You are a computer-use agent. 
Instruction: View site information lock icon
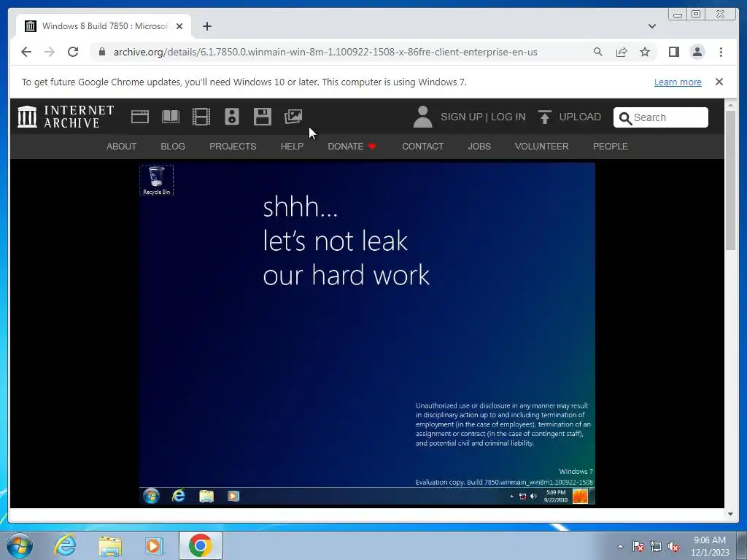102,52
